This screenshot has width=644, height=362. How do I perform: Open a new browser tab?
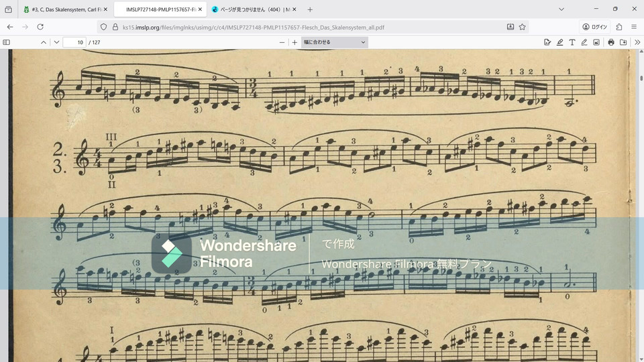click(x=310, y=9)
